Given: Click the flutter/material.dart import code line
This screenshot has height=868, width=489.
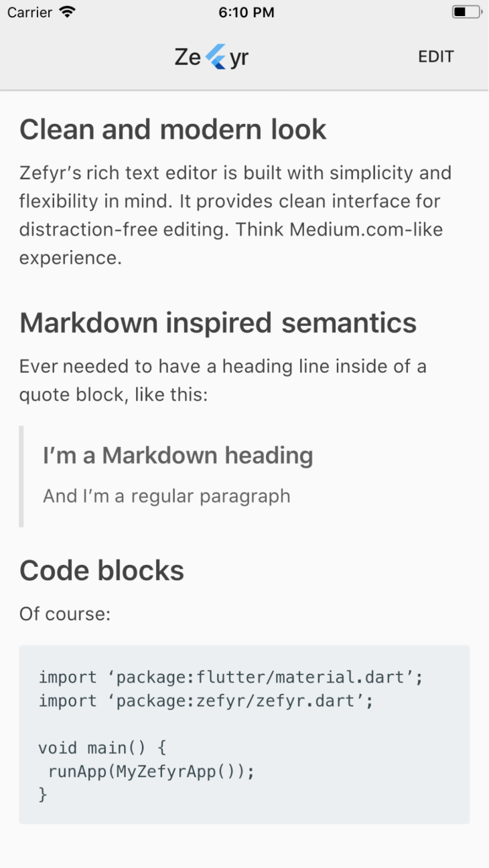Looking at the screenshot, I should pos(231,677).
